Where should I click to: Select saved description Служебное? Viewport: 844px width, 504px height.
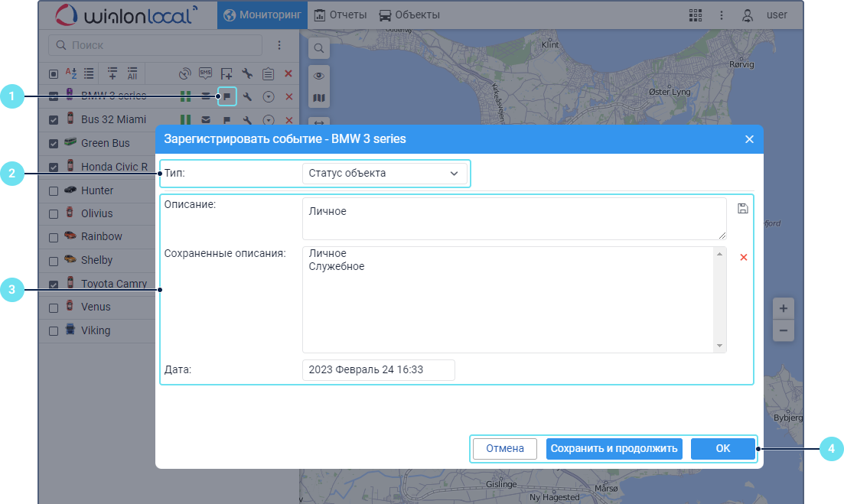(x=337, y=266)
